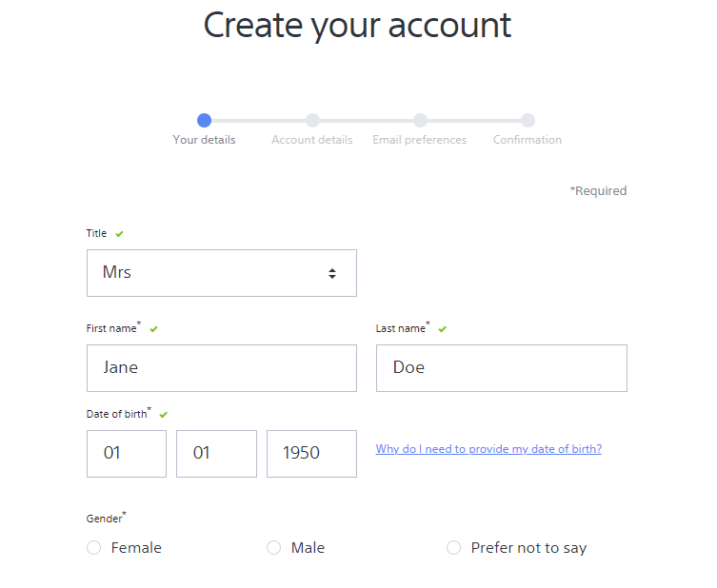Viewport: 717px width, 588px height.
Task: Click the First name field containing Jane
Action: 222,368
